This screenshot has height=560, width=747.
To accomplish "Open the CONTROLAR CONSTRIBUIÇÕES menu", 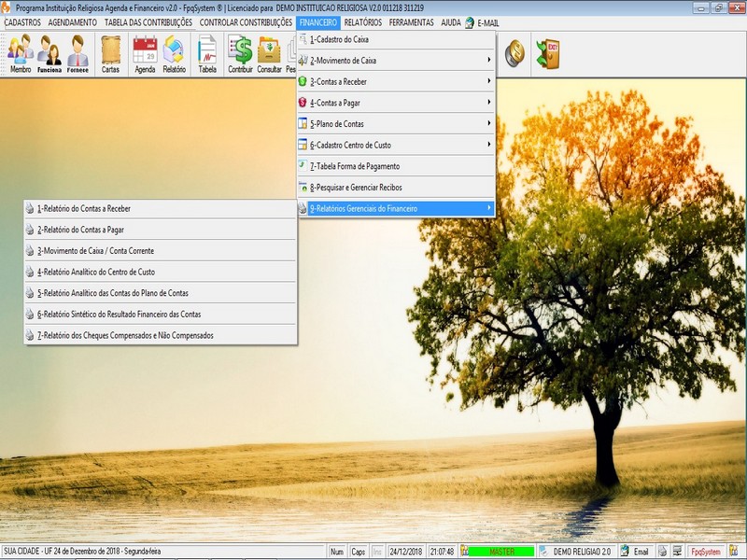I will (x=246, y=22).
